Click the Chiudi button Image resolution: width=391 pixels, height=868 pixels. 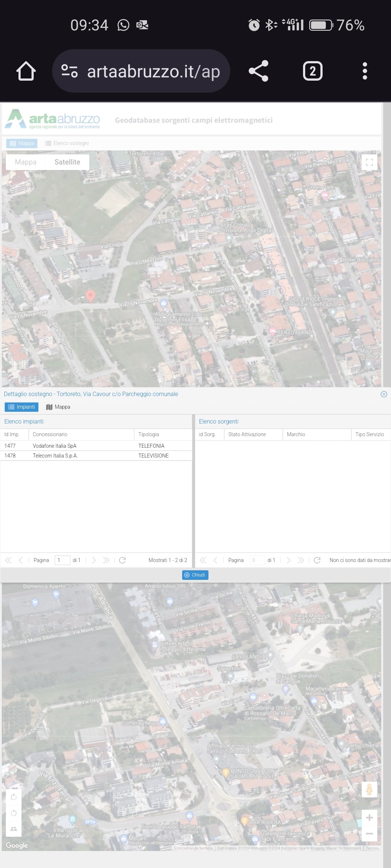click(x=195, y=575)
